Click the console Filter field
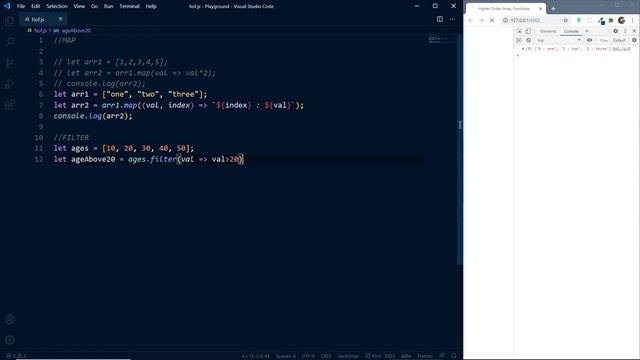640x360 pixels. pyautogui.click(x=604, y=40)
